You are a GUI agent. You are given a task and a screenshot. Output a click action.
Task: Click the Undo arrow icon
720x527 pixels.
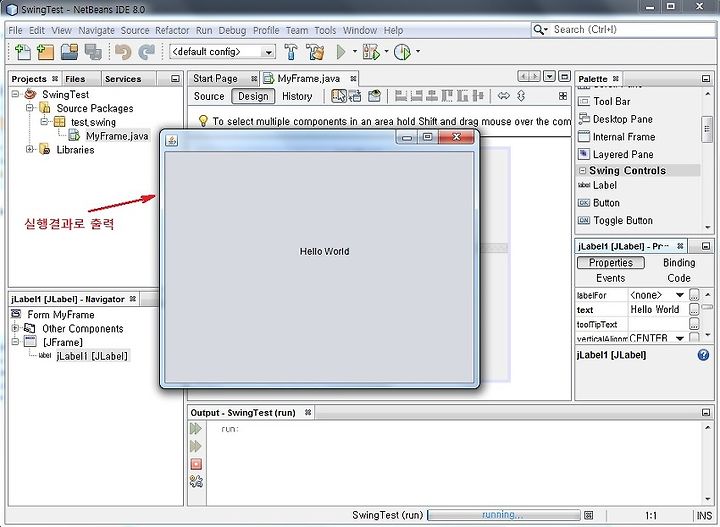tap(123, 52)
